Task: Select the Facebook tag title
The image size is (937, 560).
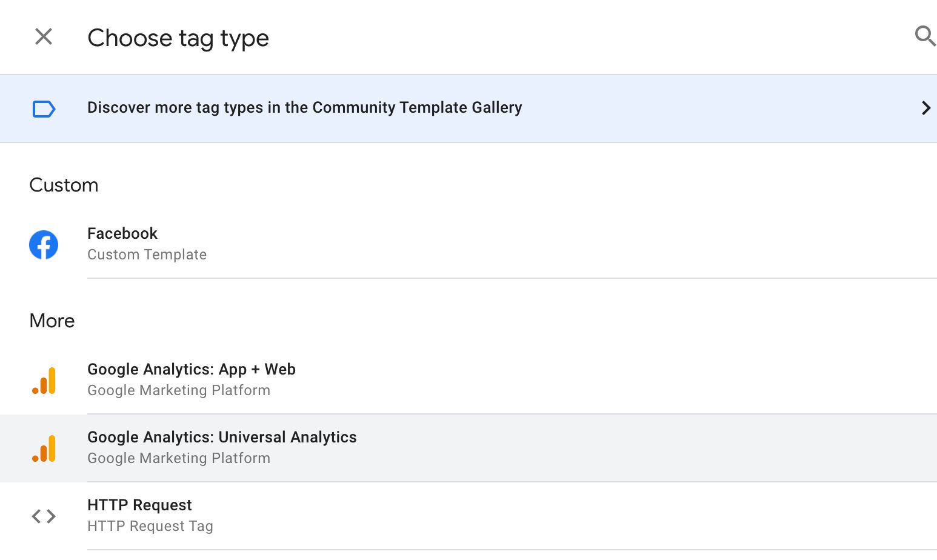Action: (122, 233)
